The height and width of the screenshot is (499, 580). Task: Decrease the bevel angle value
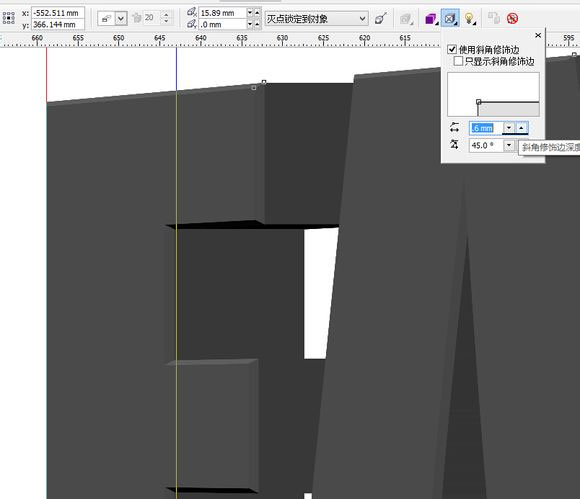tap(509, 145)
